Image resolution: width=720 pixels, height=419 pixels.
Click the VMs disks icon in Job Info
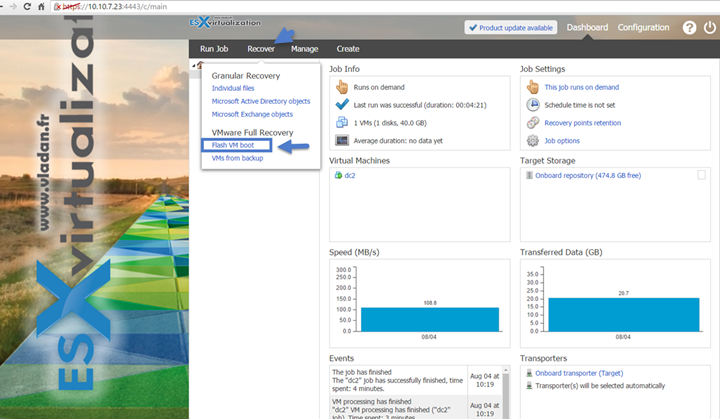click(342, 122)
